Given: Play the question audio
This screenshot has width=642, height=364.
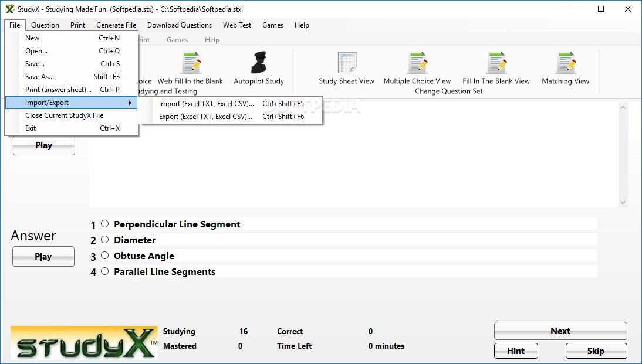Looking at the screenshot, I should [44, 145].
